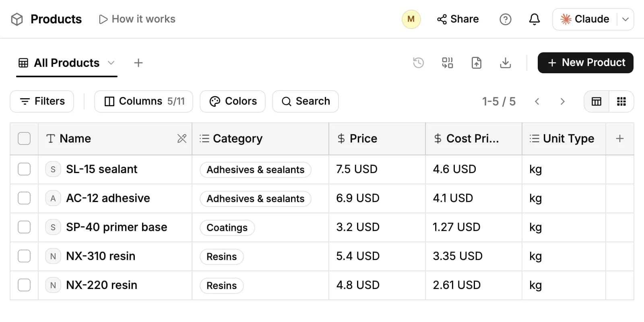Click the 7.5 USD price cell
This screenshot has width=644, height=322.
(x=377, y=169)
